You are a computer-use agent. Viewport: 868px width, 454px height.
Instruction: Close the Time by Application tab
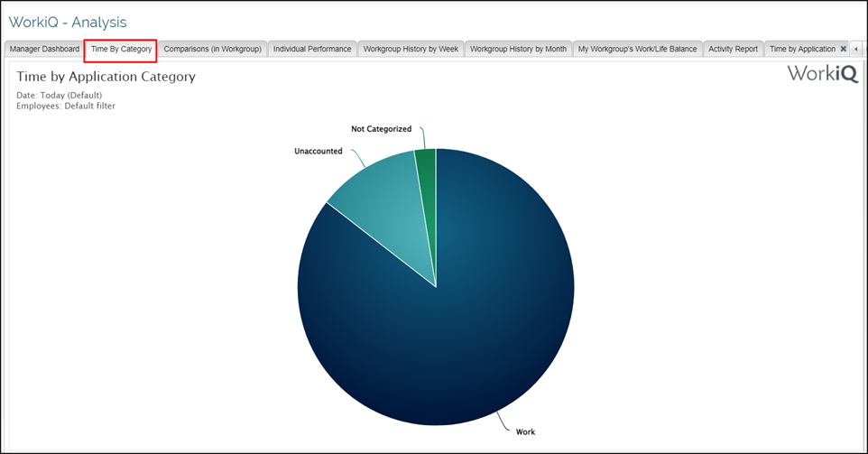pyautogui.click(x=843, y=49)
